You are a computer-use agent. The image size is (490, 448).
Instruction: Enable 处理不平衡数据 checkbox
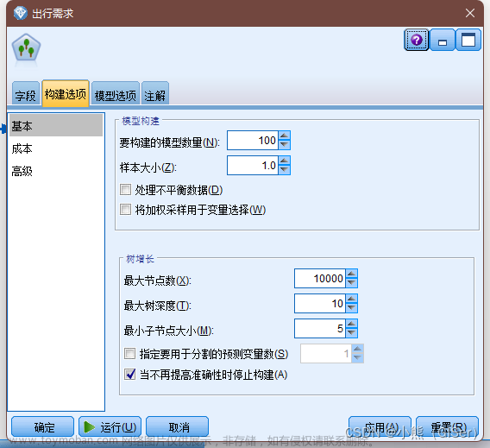pos(125,189)
